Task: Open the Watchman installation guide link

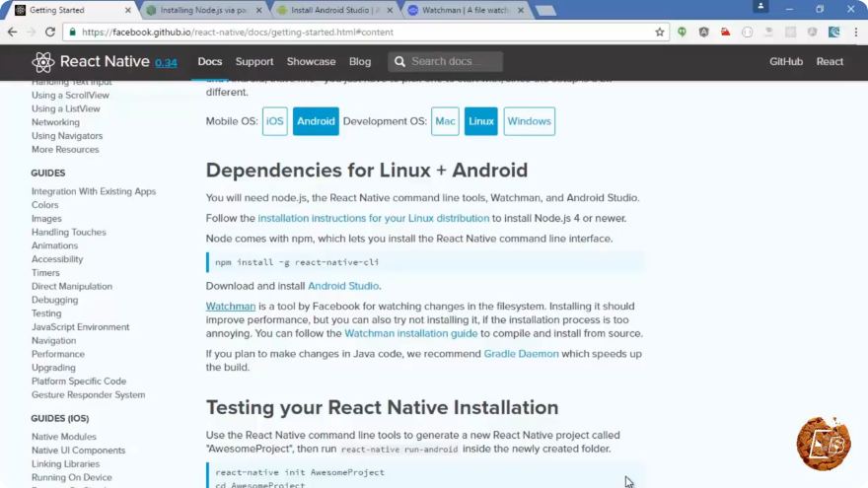Action: pyautogui.click(x=410, y=333)
